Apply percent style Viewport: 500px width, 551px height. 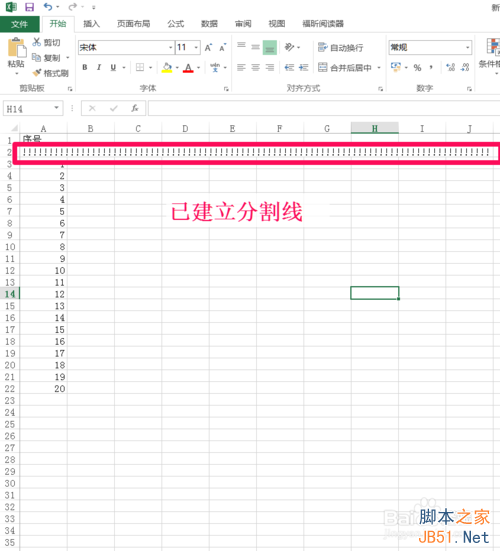[417, 67]
